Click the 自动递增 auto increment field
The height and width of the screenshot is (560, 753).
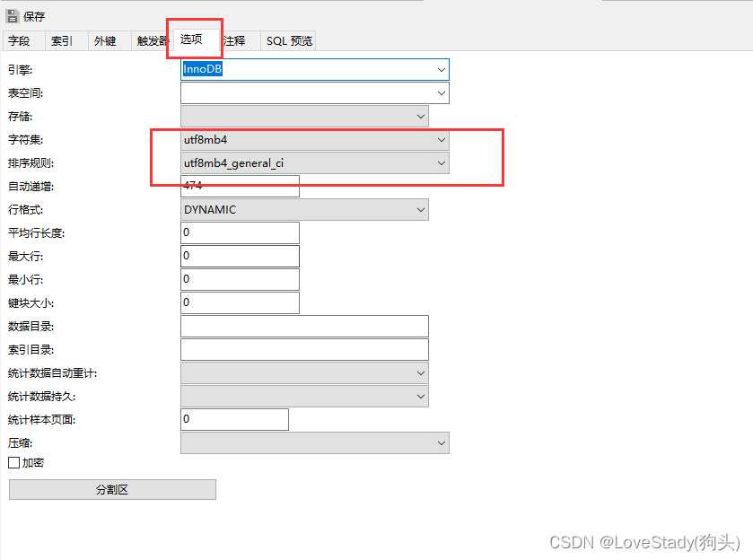tap(241, 187)
